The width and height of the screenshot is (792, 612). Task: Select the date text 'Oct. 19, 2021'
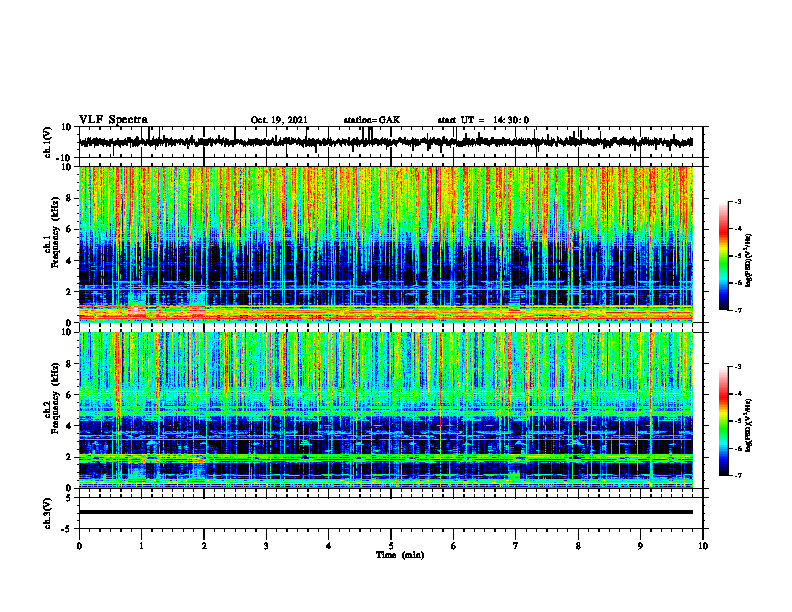pyautogui.click(x=279, y=120)
